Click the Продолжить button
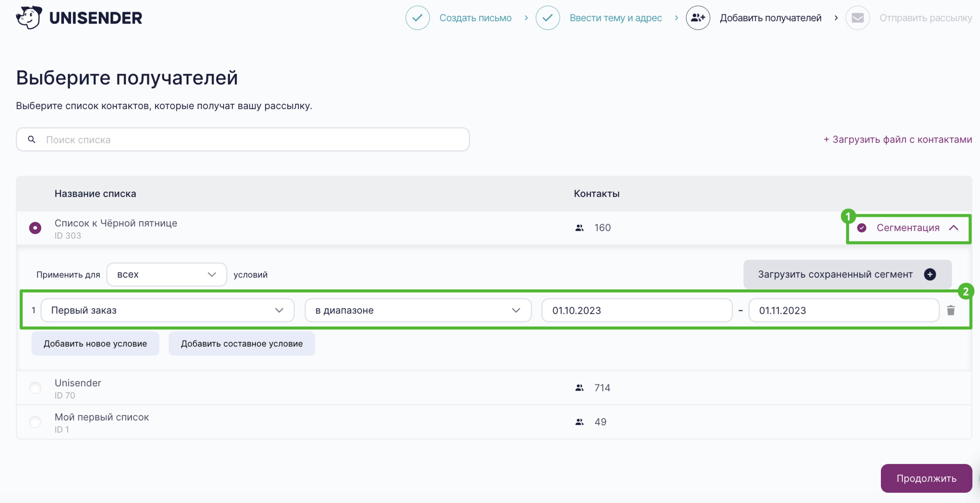Image resolution: width=980 pixels, height=503 pixels. [x=926, y=478]
